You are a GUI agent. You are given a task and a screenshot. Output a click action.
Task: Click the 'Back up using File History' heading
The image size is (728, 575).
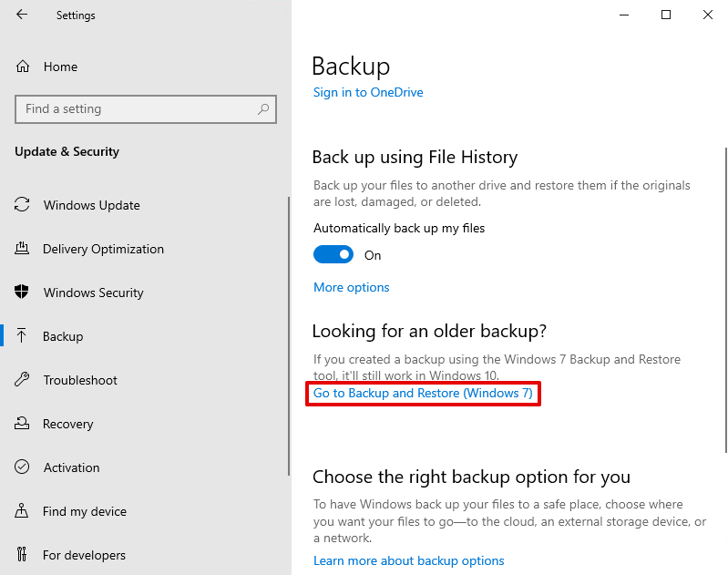pos(415,158)
